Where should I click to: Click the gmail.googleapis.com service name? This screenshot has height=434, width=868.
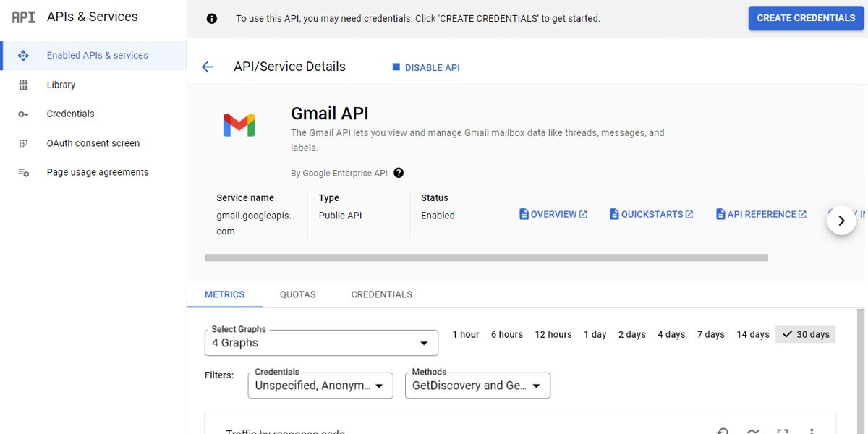[254, 224]
